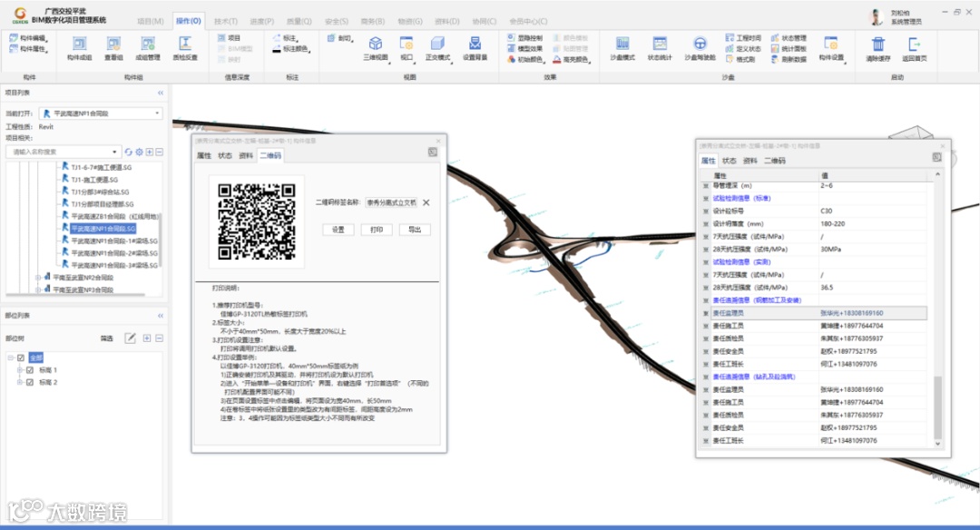Switch to 正交模式 view
Screen dimensions: 980x530
point(437,48)
